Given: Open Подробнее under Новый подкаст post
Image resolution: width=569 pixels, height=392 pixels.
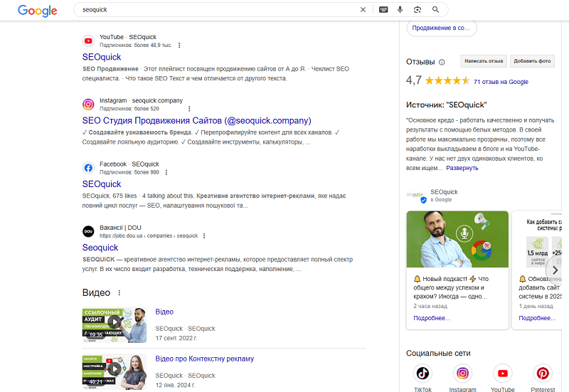Looking at the screenshot, I should tap(432, 318).
